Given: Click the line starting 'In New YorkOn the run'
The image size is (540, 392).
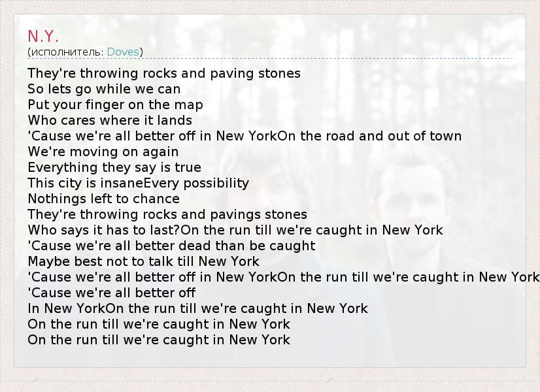Looking at the screenshot, I should [197, 309].
